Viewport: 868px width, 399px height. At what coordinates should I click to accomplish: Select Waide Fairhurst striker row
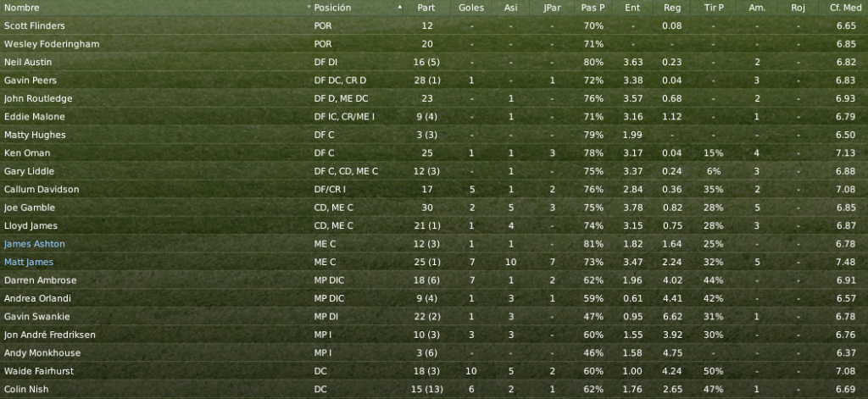pos(434,371)
